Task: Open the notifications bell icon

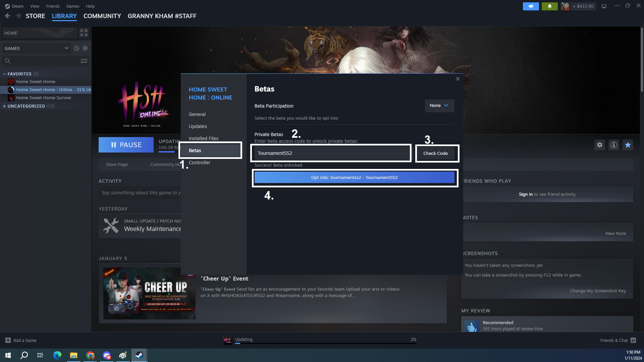Action: [x=549, y=6]
